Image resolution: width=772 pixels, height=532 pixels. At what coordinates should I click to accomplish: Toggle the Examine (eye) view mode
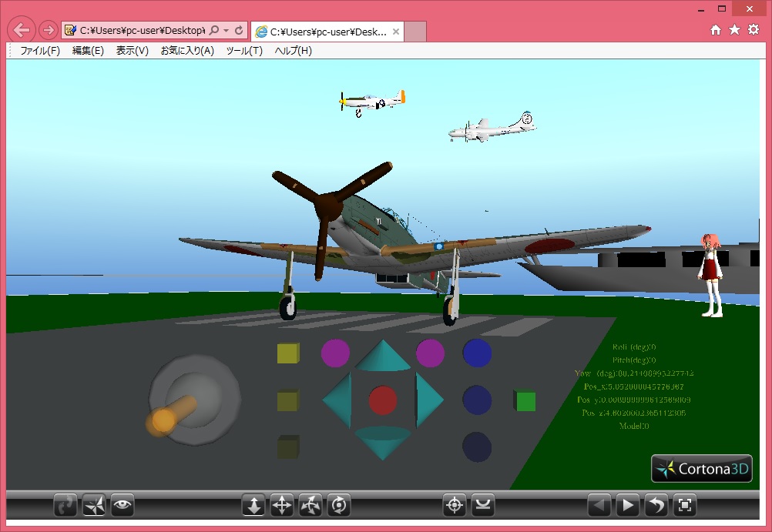122,506
